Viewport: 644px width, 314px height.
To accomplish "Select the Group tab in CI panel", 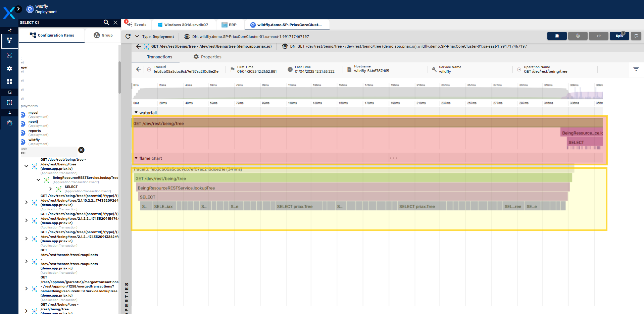I will pos(103,35).
